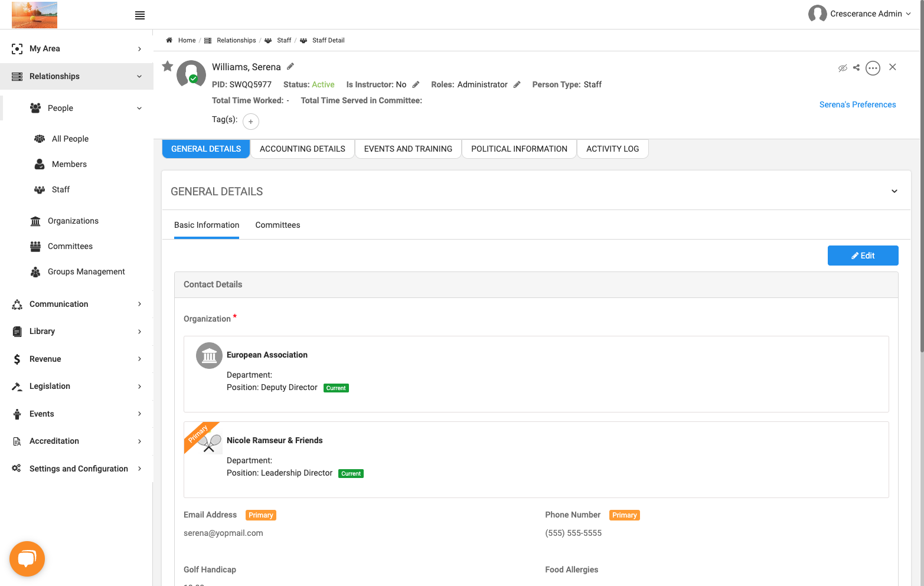Expand the Revenue menu
Image resolution: width=924 pixels, height=586 pixels.
77,359
